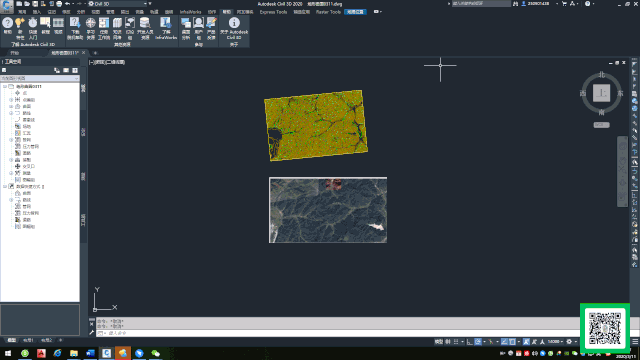This screenshot has height=360, width=640.
Task: Open the stopwatch quick start icon
Action: 32,23
